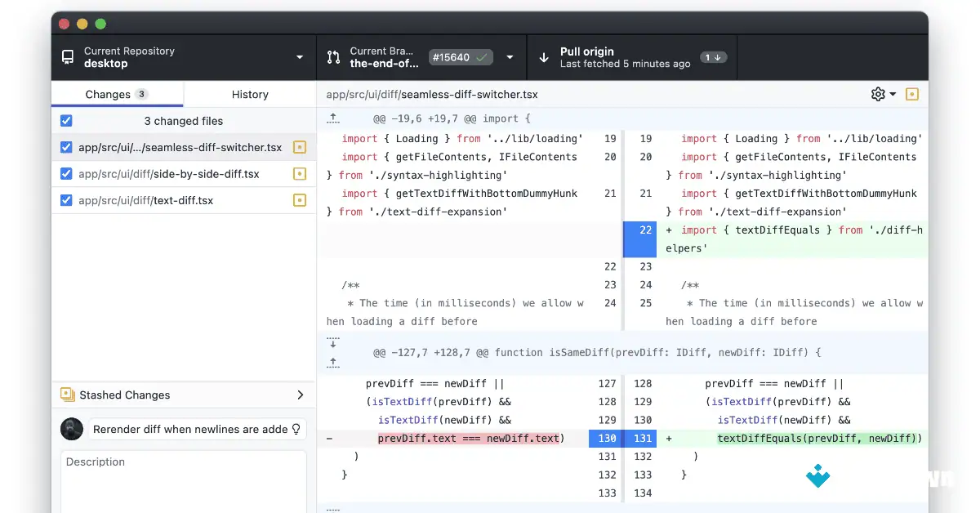This screenshot has height=513, width=980.
Task: Click the modified file status icon beside text-diff.tsx
Action: (300, 199)
